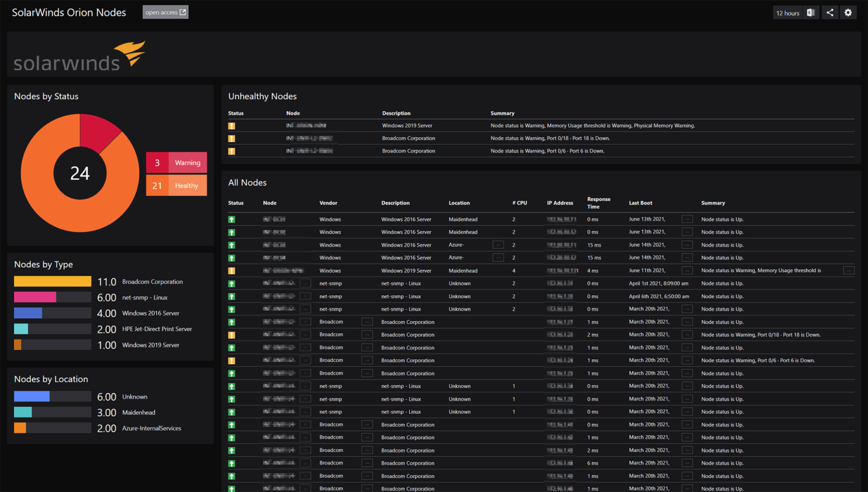Image resolution: width=868 pixels, height=492 pixels.
Task: Click green status arrow on last visible Broadcom row
Action: (232, 488)
